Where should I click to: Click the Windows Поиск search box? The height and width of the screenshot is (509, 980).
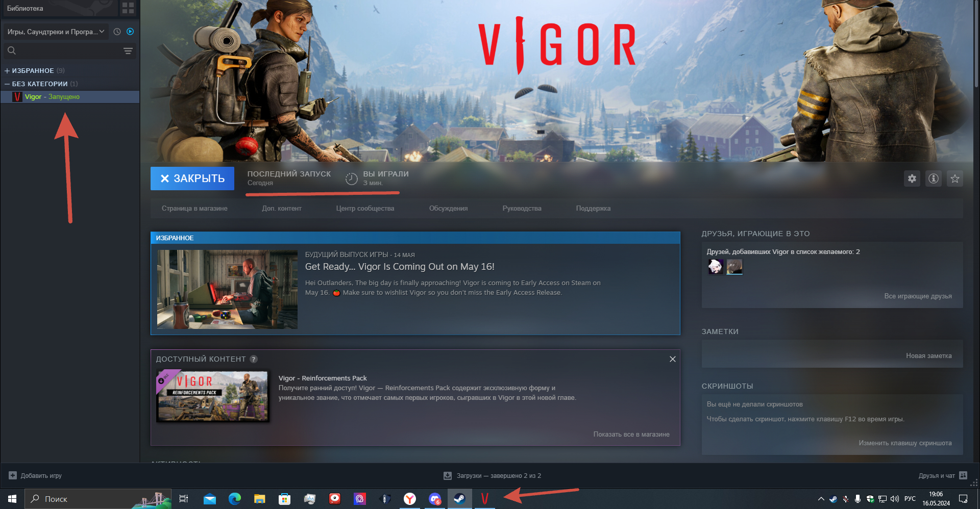pyautogui.click(x=98, y=499)
